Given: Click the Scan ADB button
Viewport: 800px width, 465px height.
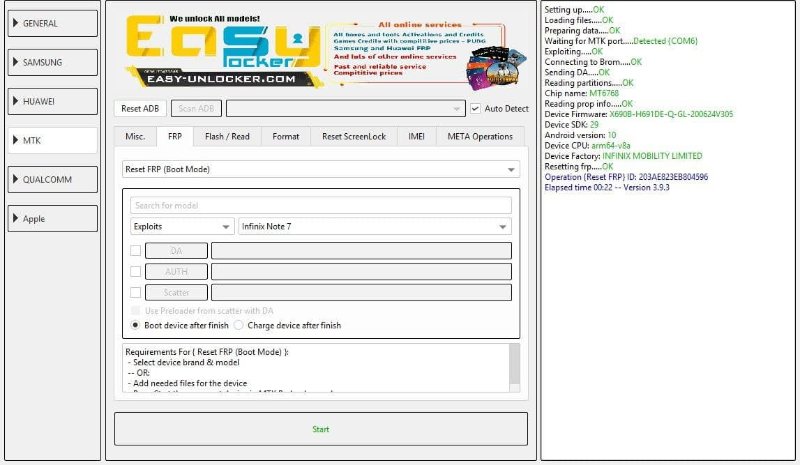Looking at the screenshot, I should [196, 109].
